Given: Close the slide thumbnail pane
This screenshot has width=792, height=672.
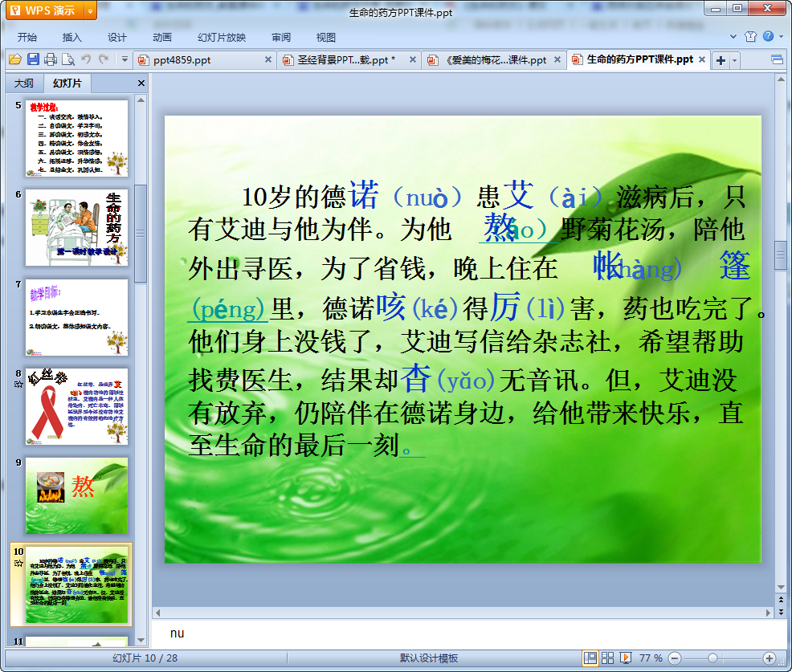Looking at the screenshot, I should pyautogui.click(x=141, y=83).
